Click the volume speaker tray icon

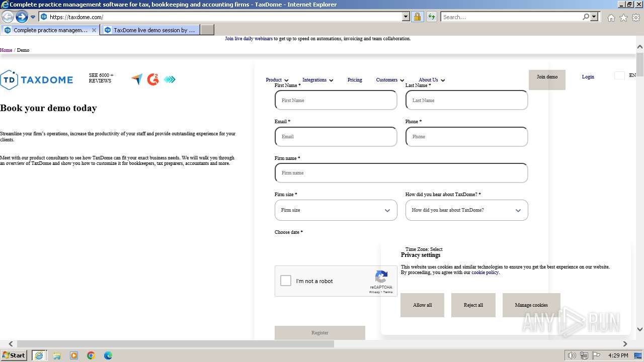pyautogui.click(x=572, y=355)
